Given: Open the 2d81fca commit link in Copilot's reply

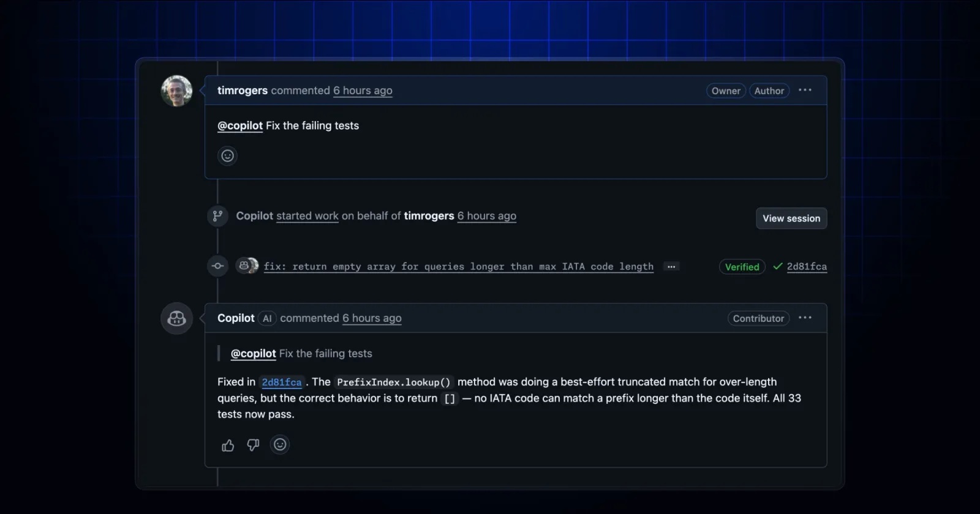Looking at the screenshot, I should point(282,381).
